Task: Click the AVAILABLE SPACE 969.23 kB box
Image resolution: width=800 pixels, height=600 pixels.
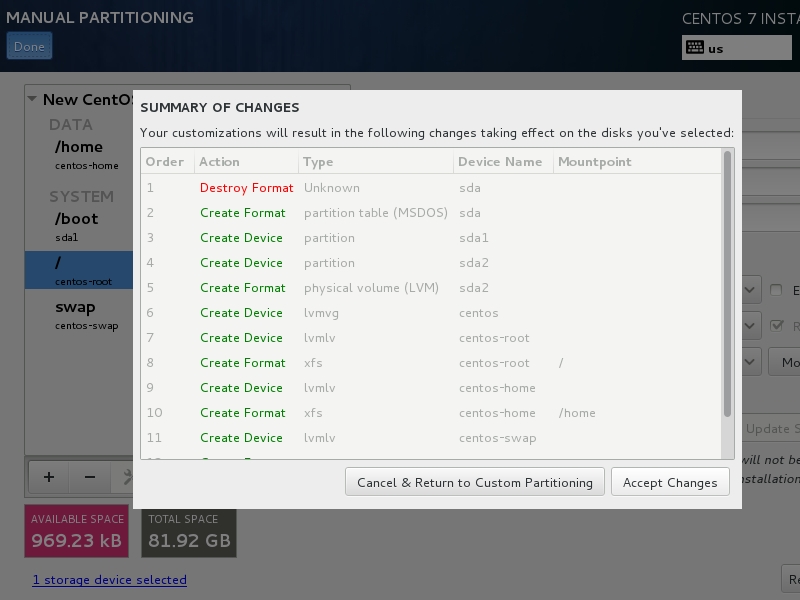Action: (x=77, y=531)
